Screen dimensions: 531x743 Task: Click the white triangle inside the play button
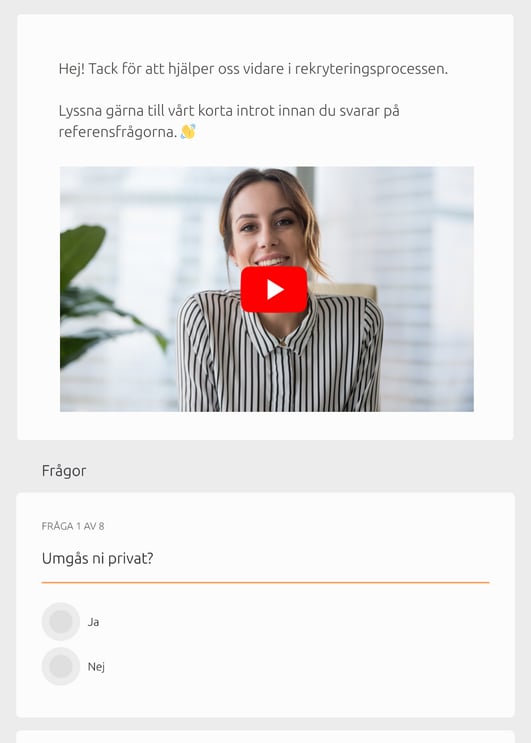tap(275, 290)
